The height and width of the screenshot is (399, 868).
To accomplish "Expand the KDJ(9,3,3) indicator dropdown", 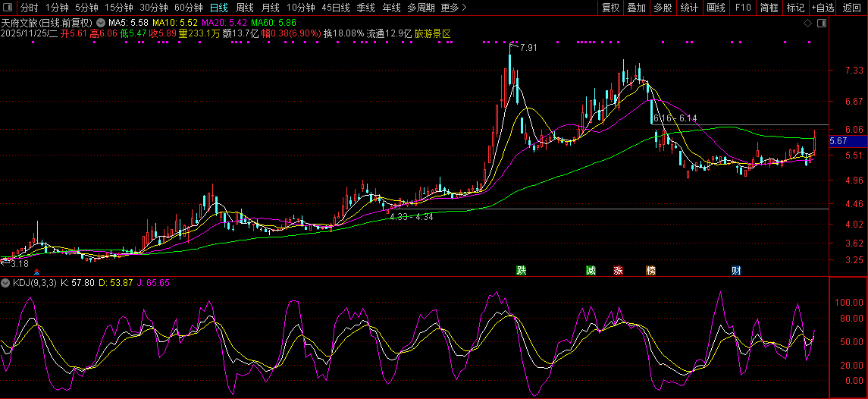I will pyautogui.click(x=7, y=282).
